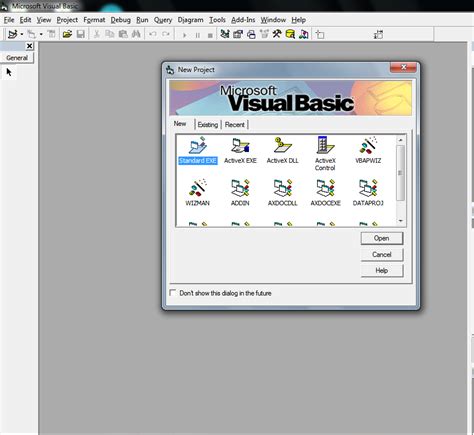Click the Open button
This screenshot has width=474, height=435.
[382, 238]
